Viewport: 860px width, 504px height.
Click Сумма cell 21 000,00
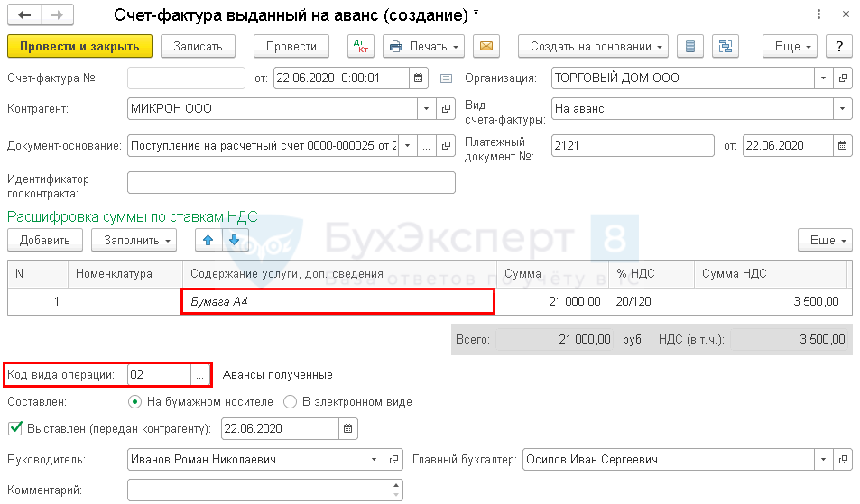pos(551,302)
